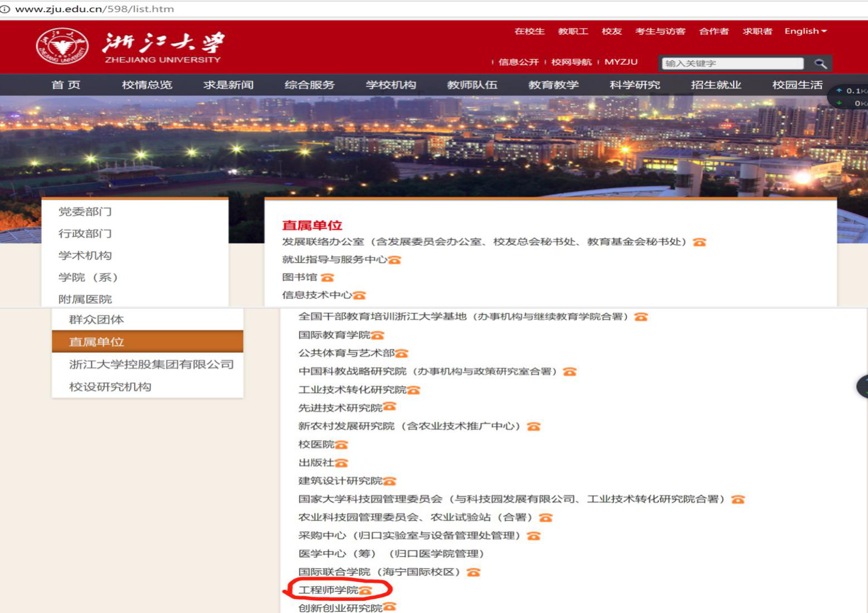
Task: Open 校园生活 navigation menu
Action: (x=797, y=85)
